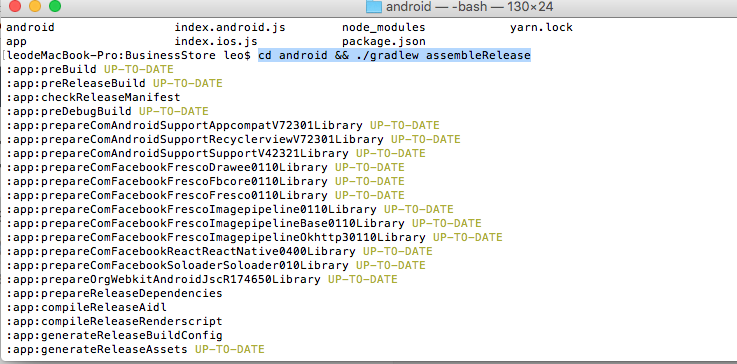Screen dimensions: 737x364
Task: Click the FrescoFresco0110Library prepare line
Action: pos(205,195)
